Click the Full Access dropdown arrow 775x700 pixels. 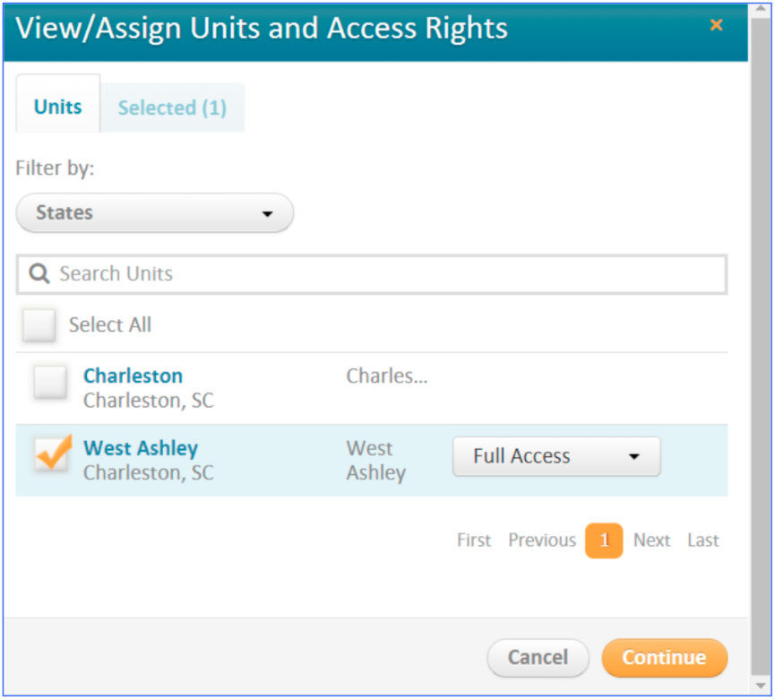[x=634, y=456]
